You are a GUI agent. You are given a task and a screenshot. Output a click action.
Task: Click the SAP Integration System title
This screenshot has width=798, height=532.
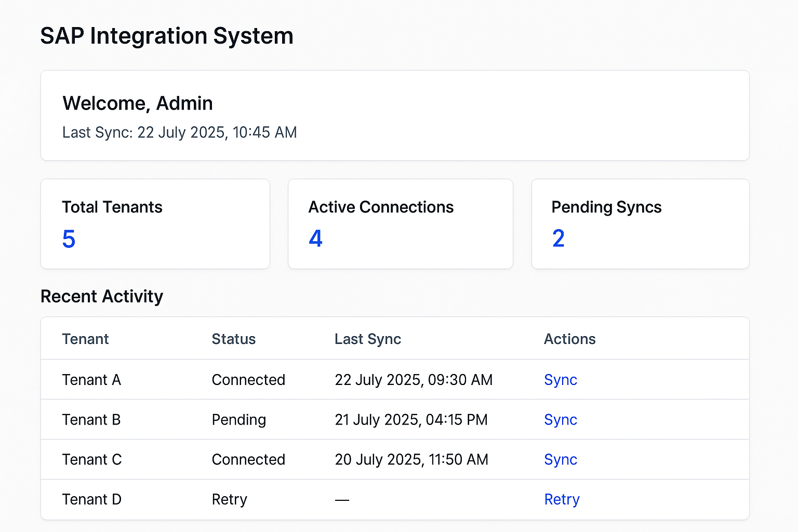tap(167, 36)
